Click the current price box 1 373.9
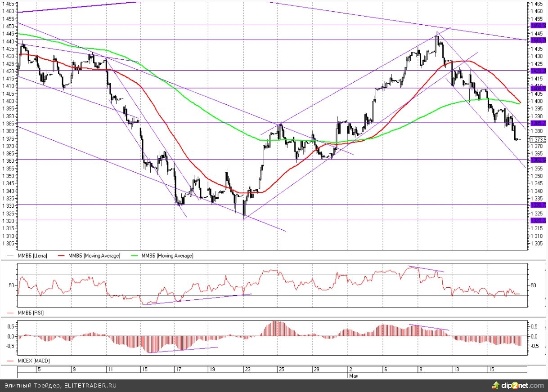The image size is (548, 392). (538, 139)
